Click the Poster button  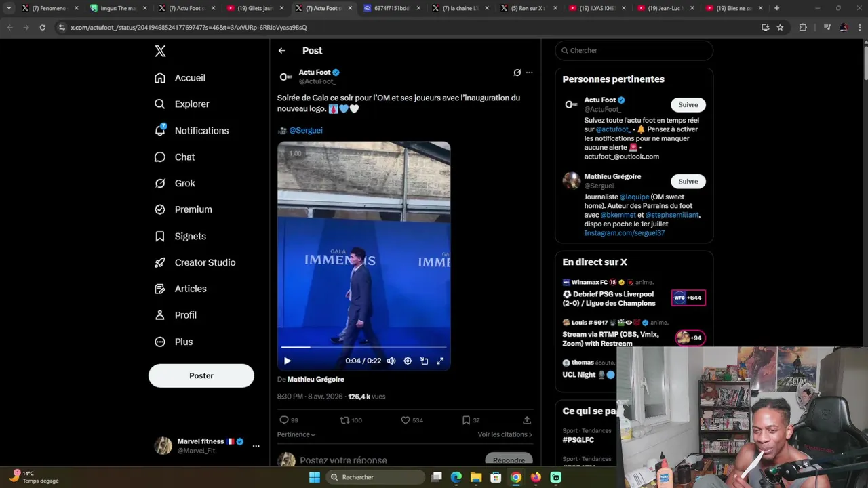coord(201,375)
